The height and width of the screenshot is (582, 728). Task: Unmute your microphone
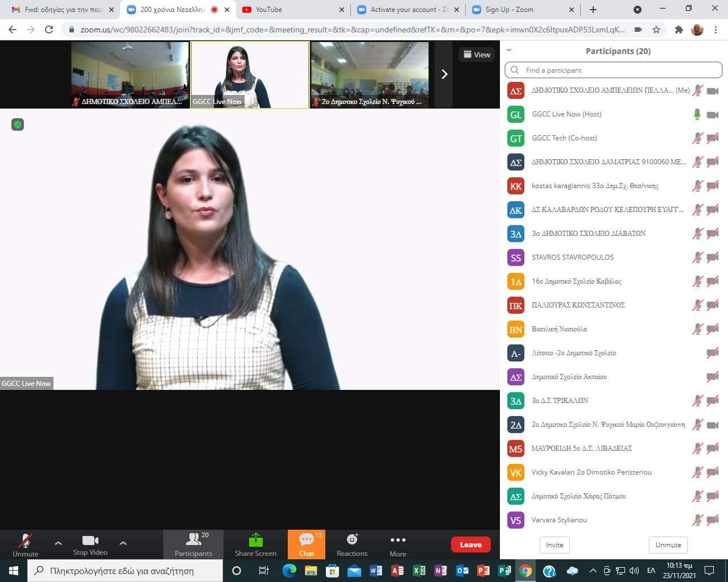(x=26, y=544)
